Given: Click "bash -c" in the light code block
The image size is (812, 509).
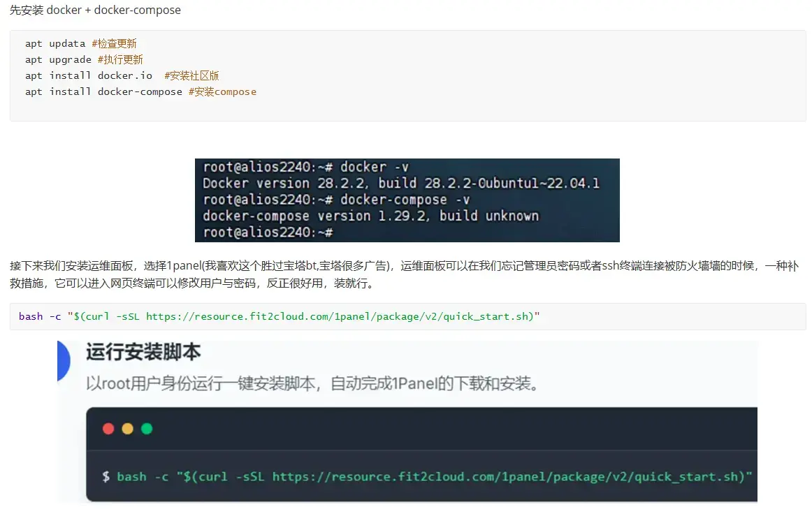Looking at the screenshot, I should 40,316.
